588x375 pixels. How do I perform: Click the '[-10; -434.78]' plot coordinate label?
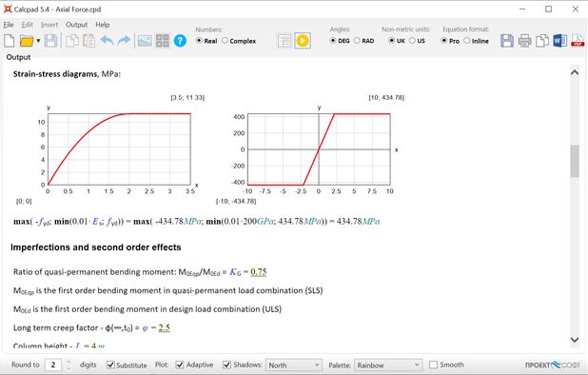236,202
